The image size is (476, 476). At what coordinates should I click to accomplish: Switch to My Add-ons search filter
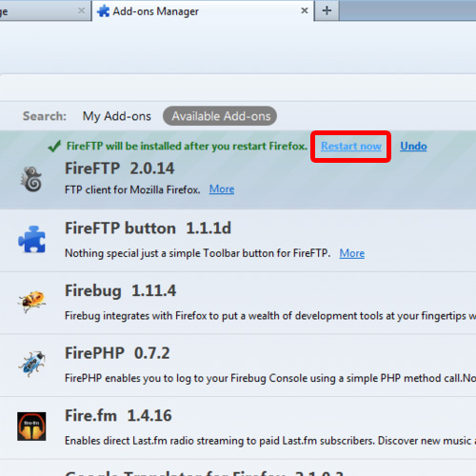(117, 116)
